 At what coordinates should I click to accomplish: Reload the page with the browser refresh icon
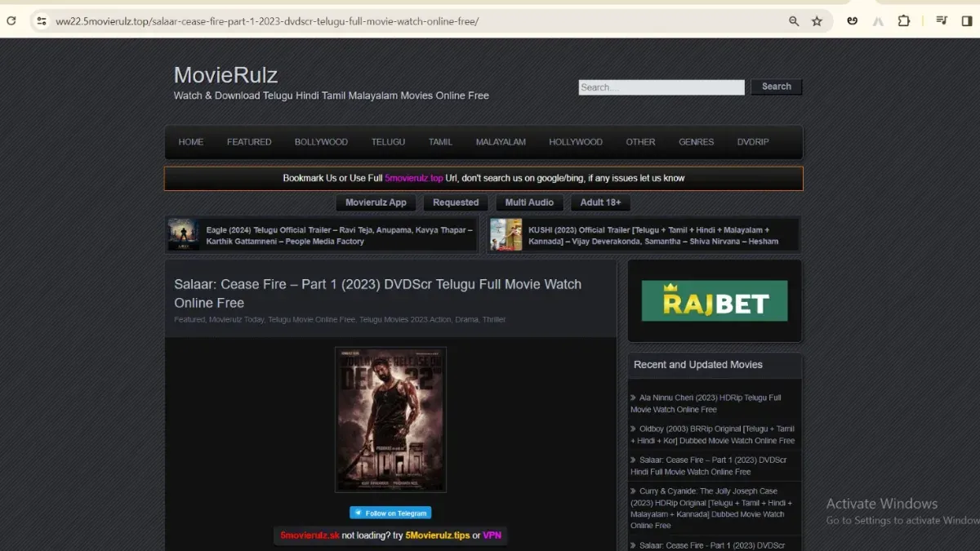pos(11,21)
